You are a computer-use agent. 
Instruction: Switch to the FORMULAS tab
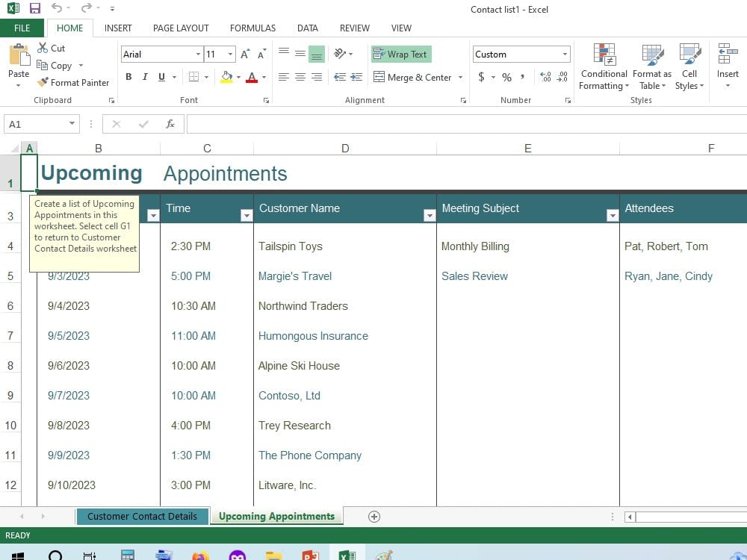tap(253, 28)
